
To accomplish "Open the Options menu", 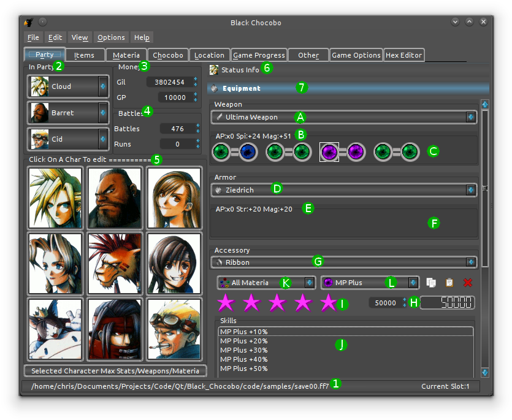I will [x=111, y=37].
